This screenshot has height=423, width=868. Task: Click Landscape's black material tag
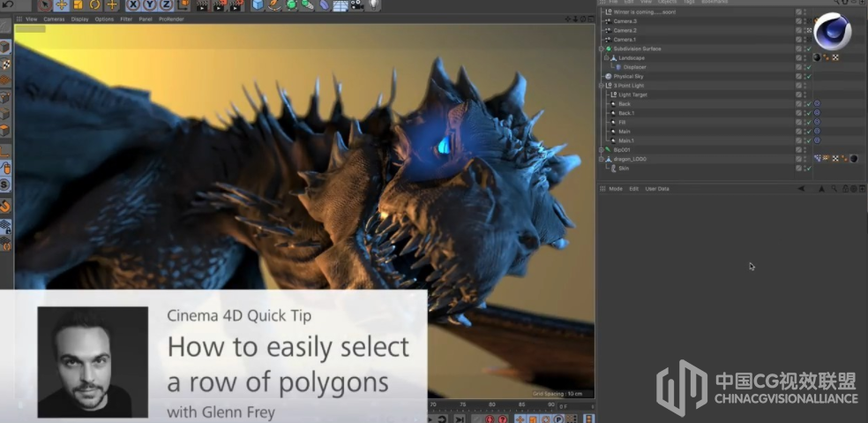pos(817,57)
